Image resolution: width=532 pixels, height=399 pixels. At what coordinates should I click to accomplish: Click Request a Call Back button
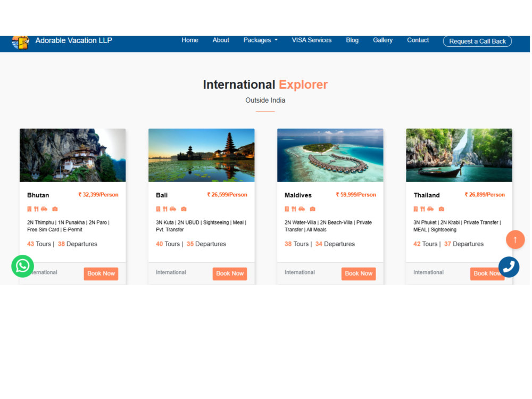(x=477, y=41)
